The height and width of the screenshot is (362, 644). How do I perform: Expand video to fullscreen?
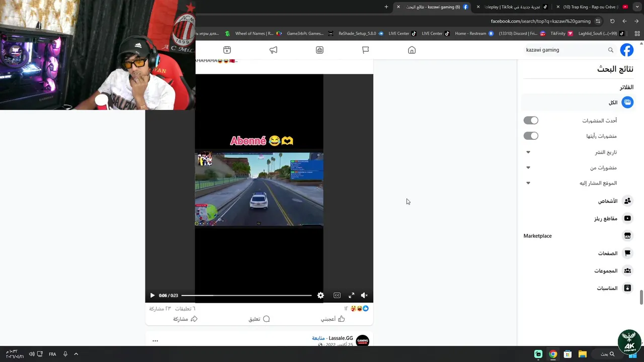click(x=351, y=296)
